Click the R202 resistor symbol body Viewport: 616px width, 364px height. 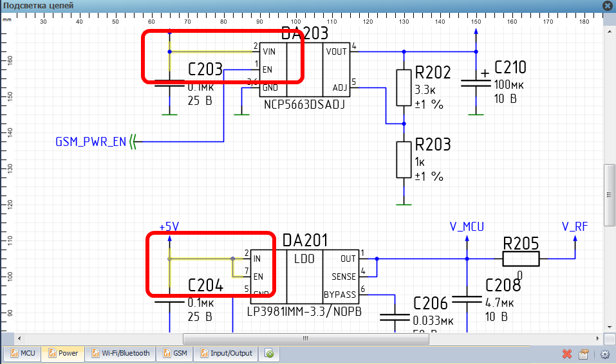(404, 87)
